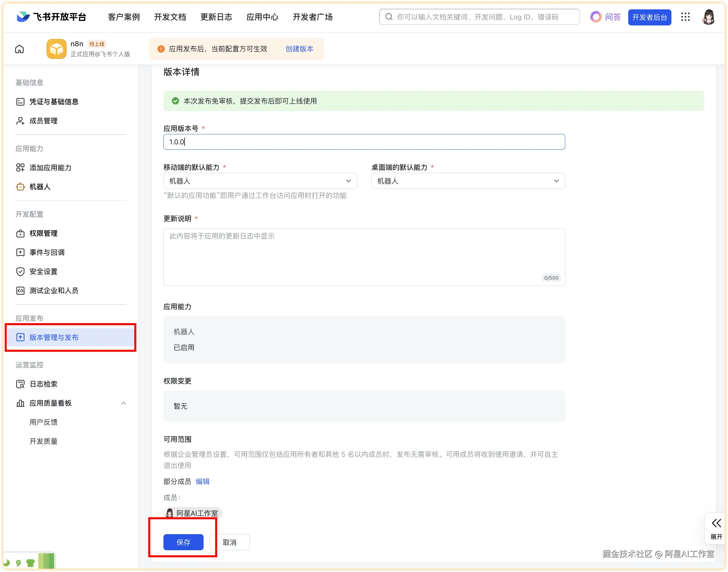Open 开发文档 in top navigation

(170, 17)
